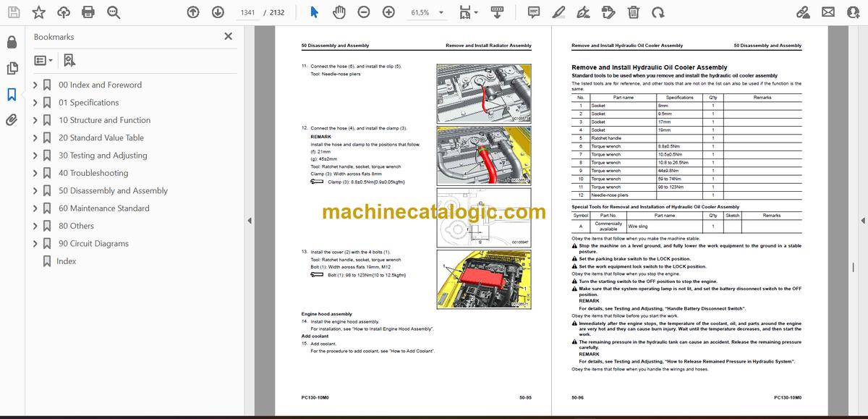Close the Bookmarks panel

tap(228, 36)
